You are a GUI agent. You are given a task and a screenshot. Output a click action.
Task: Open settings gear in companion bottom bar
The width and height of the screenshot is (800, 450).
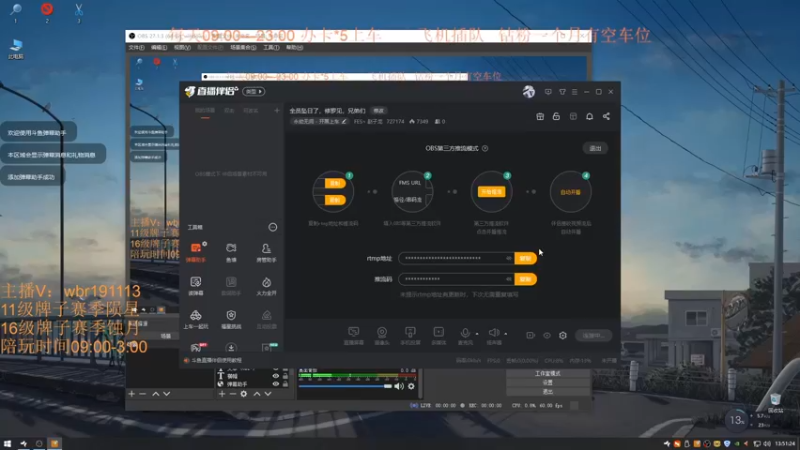coord(563,335)
